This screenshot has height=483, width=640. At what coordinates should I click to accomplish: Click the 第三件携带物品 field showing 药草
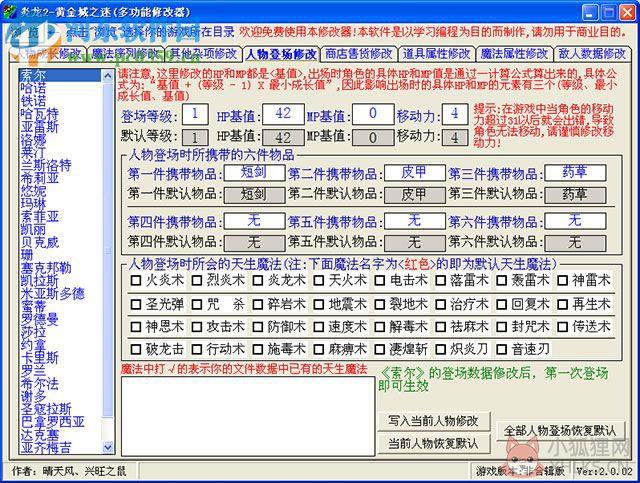point(575,173)
